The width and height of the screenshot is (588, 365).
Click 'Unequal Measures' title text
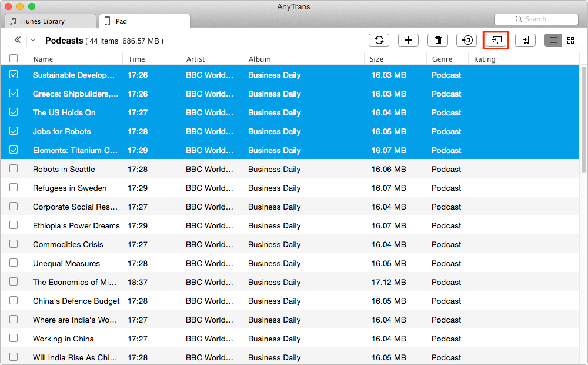[x=66, y=263]
